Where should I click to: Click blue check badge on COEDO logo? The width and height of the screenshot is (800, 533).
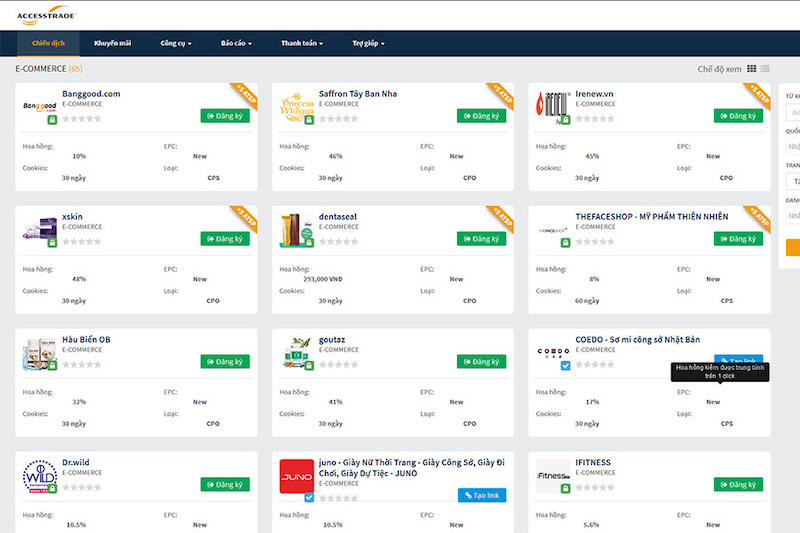click(565, 366)
